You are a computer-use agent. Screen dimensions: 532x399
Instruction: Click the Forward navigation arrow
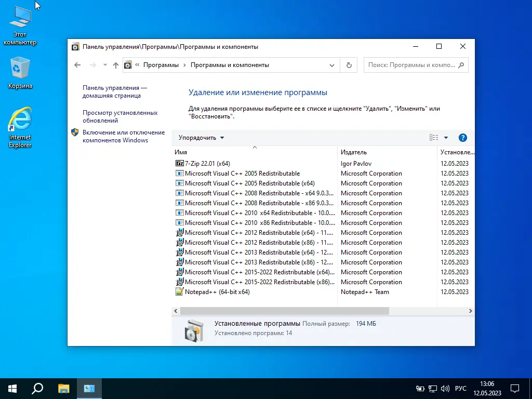pyautogui.click(x=92, y=65)
